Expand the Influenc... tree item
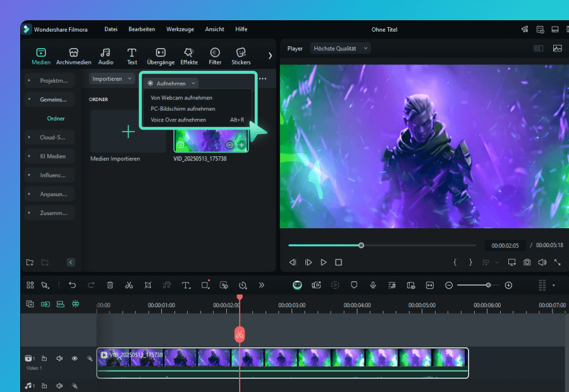This screenshot has height=392, width=569. click(x=50, y=175)
